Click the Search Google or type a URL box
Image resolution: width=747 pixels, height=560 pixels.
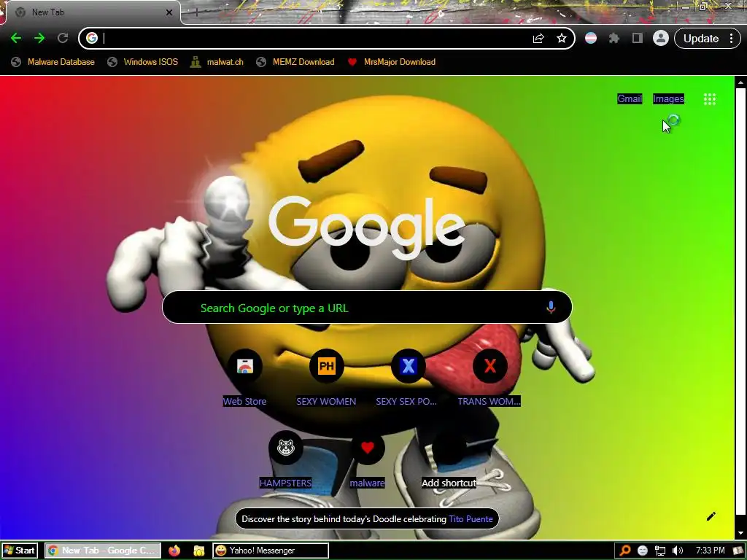click(x=367, y=307)
